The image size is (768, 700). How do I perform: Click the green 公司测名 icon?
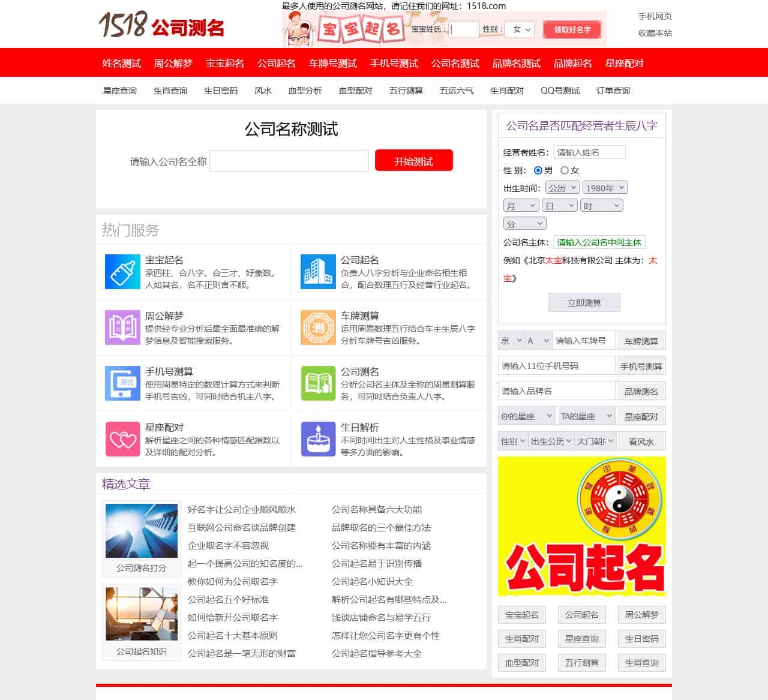point(318,383)
